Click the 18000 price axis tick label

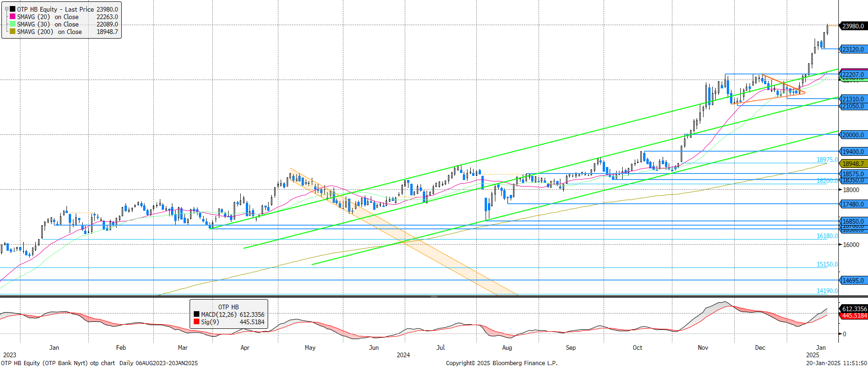pyautogui.click(x=851, y=190)
